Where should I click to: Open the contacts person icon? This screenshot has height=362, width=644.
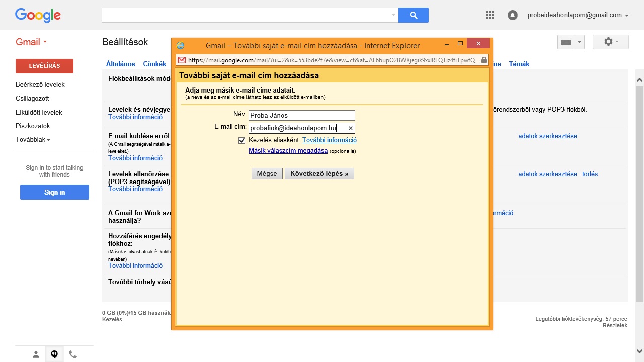click(36, 354)
